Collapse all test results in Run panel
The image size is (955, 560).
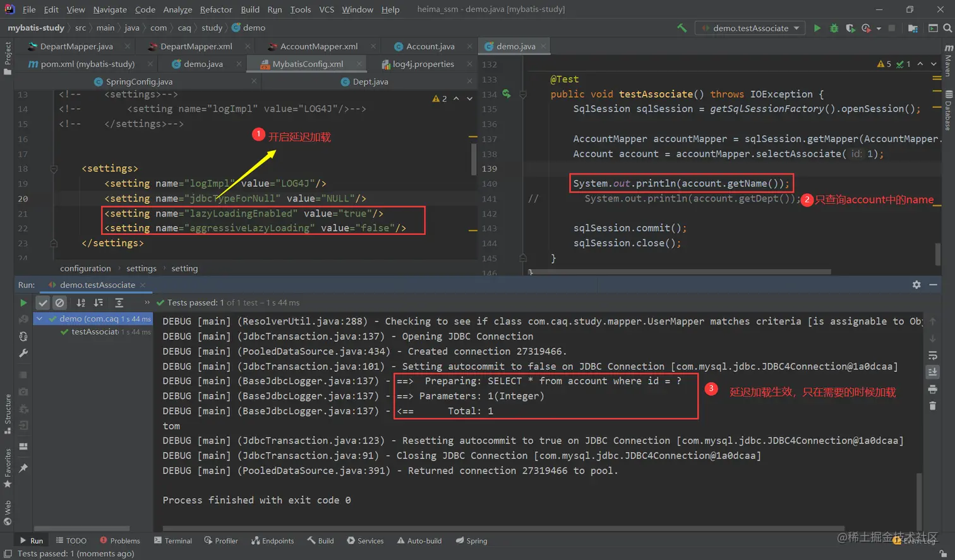click(119, 303)
